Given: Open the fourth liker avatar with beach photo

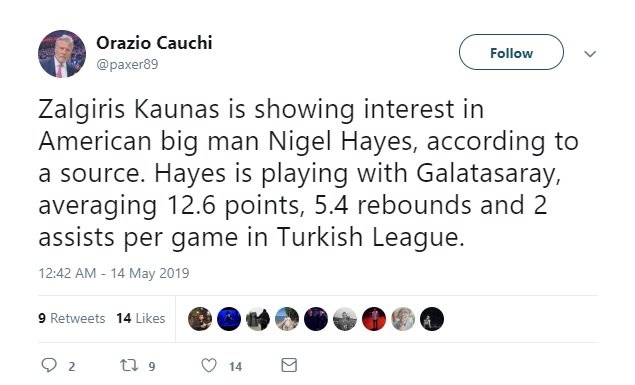Looking at the screenshot, I should pyautogui.click(x=287, y=319).
